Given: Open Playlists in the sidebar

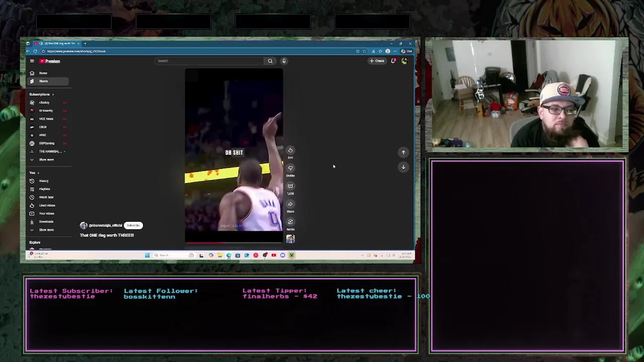Looking at the screenshot, I should click(48, 189).
